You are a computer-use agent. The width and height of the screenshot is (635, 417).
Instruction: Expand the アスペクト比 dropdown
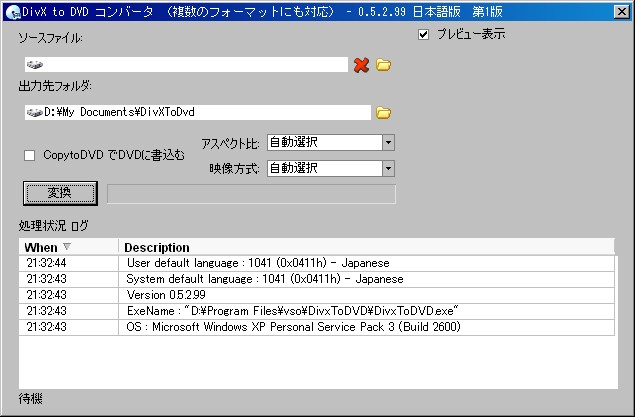388,143
